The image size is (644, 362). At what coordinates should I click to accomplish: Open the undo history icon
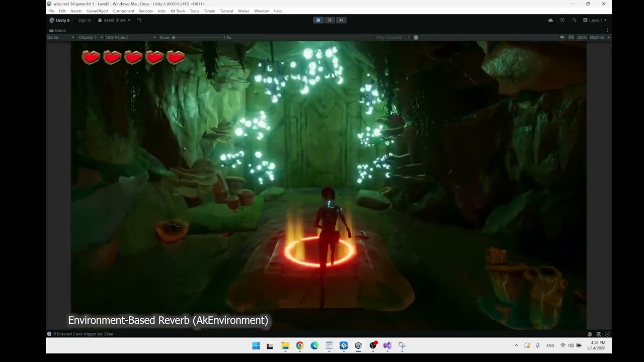[x=562, y=20]
